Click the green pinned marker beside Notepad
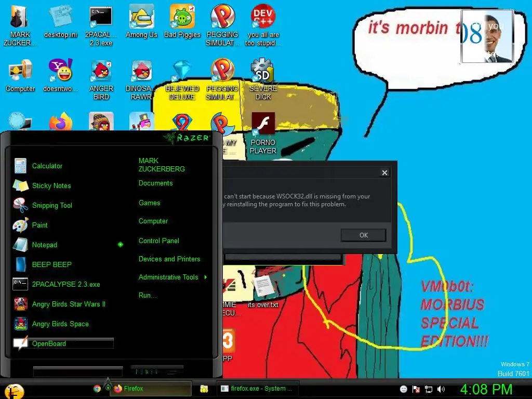The image size is (532, 399). click(x=121, y=245)
